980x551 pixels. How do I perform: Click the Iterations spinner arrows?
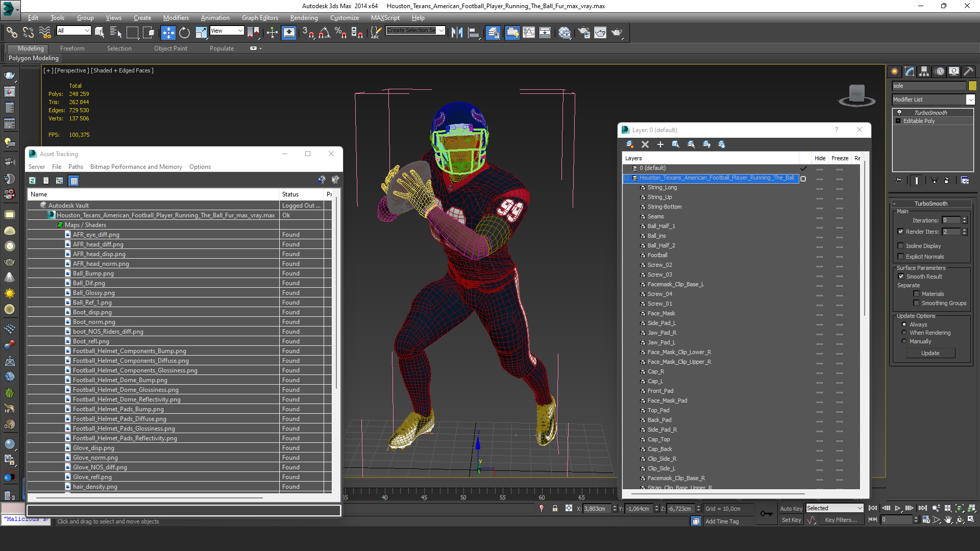point(964,220)
